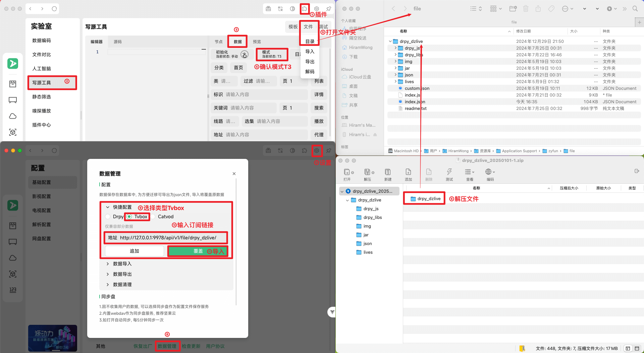Image resolution: width=644 pixels, height=353 pixels.
Task: Click the 追加 append button
Action: point(135,251)
